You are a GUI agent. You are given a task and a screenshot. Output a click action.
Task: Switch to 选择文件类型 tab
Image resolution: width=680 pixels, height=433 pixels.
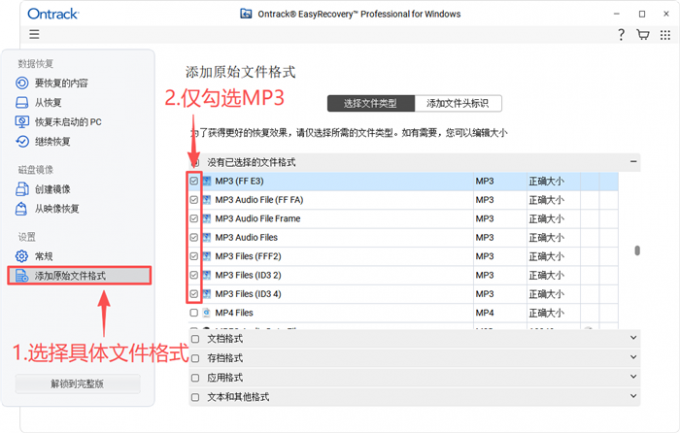coord(371,103)
